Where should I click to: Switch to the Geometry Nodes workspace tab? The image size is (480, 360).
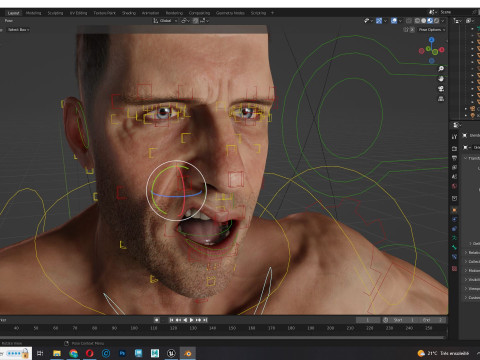tap(230, 13)
